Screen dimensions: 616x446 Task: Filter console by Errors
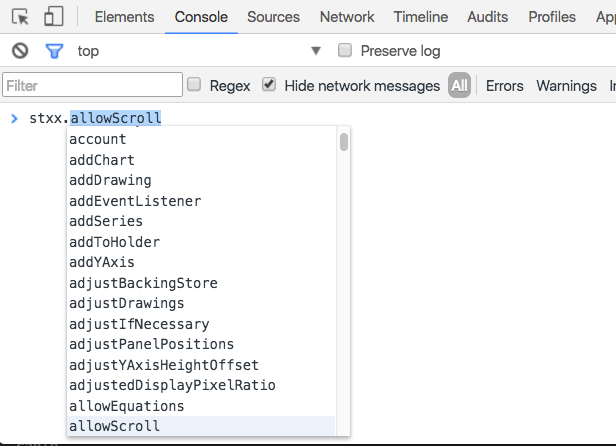(504, 86)
